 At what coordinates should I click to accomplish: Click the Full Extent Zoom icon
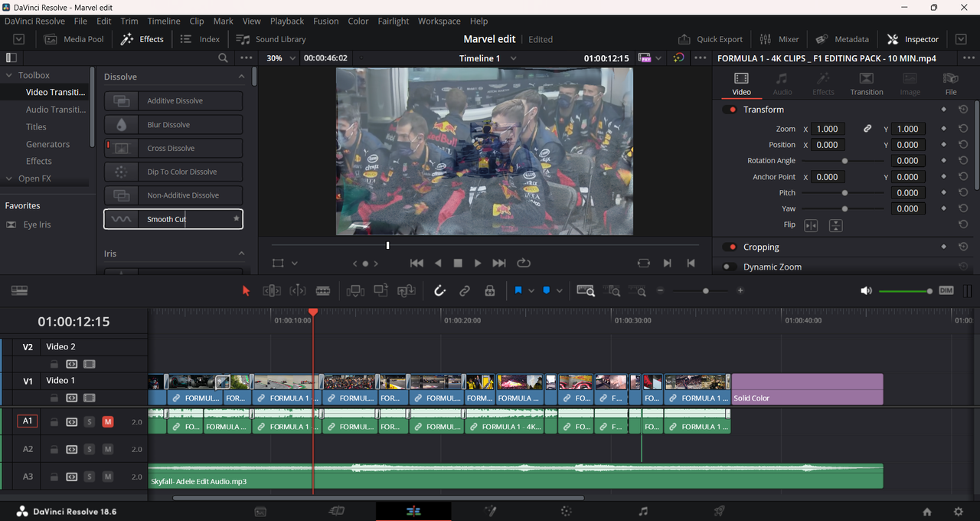pos(586,291)
